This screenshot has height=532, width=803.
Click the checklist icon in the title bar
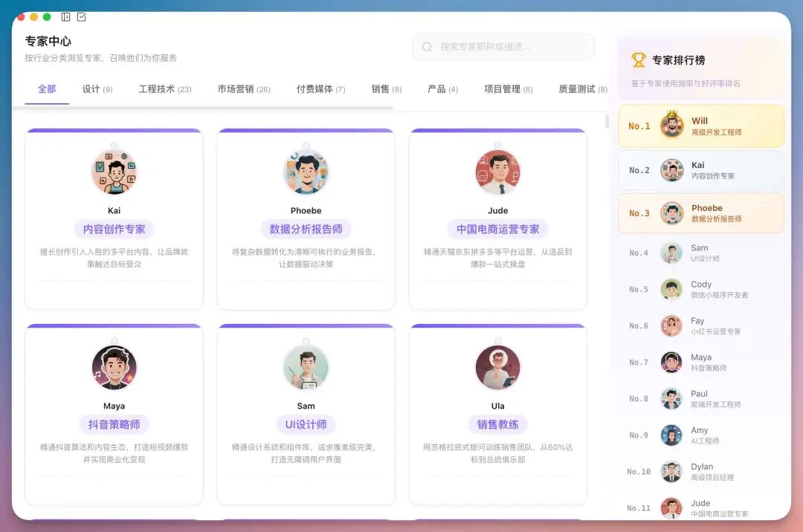pyautogui.click(x=82, y=16)
